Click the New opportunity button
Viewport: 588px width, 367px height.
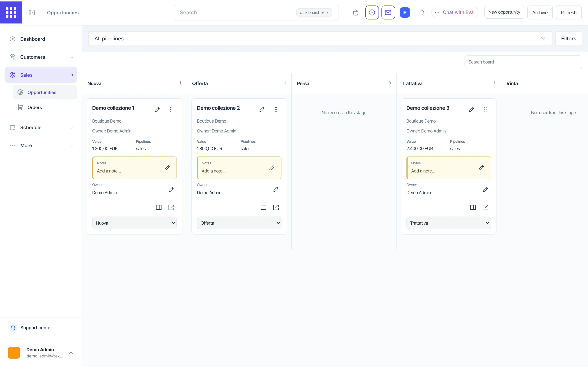(504, 12)
